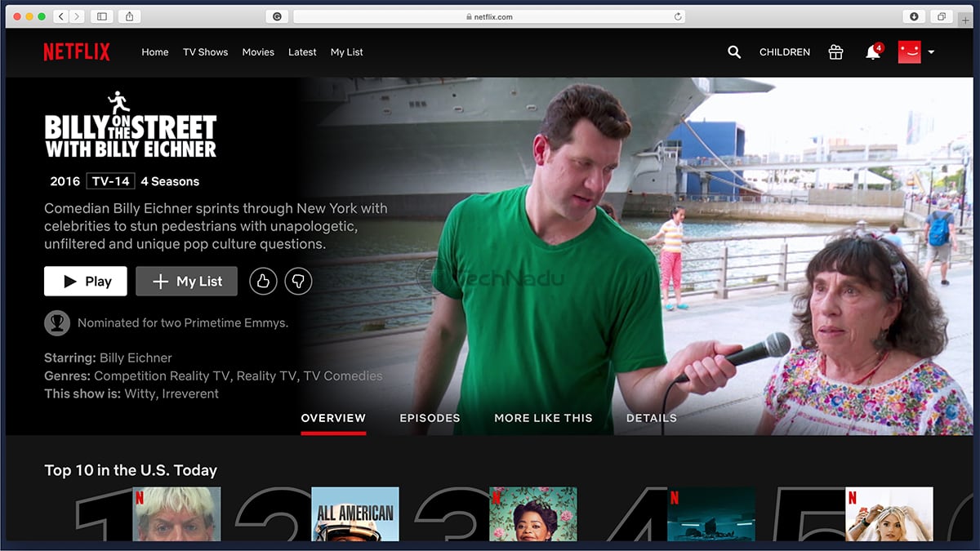Click Top 10 in the U.S. Today heading
980x551 pixels.
pos(131,470)
